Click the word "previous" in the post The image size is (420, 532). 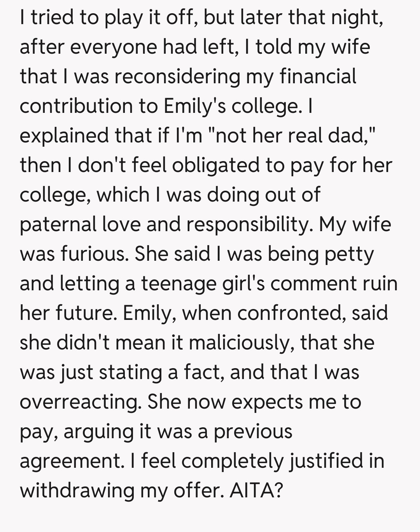253,432
